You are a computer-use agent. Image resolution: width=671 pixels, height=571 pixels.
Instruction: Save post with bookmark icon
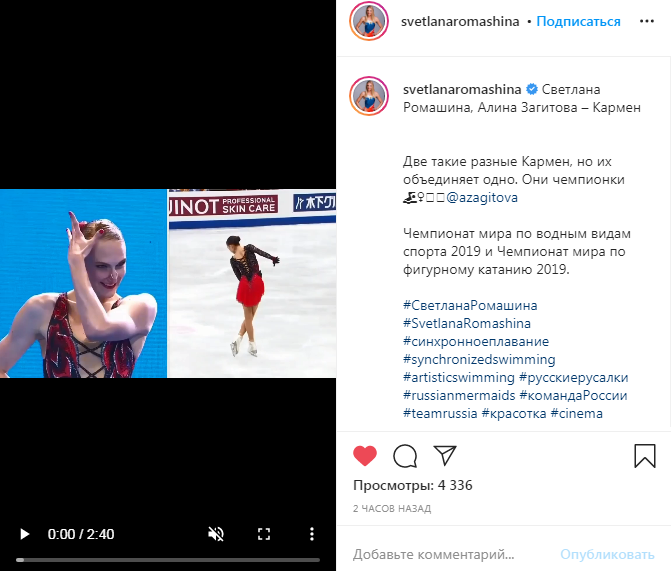click(645, 456)
